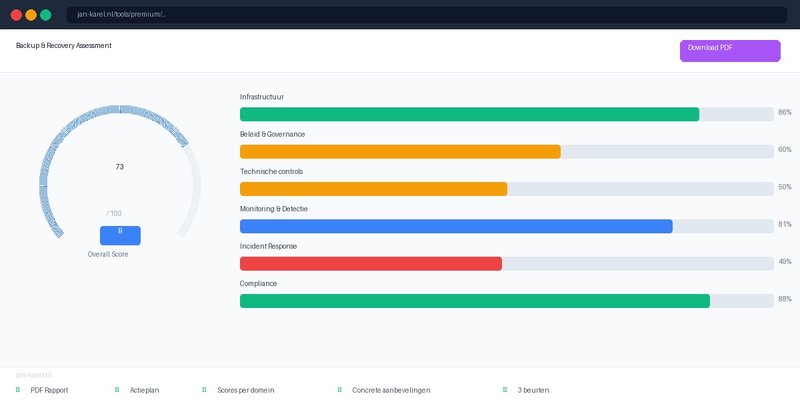The height and width of the screenshot is (420, 800).
Task: Click the icon beside PDF Rapport
Action: (18, 390)
